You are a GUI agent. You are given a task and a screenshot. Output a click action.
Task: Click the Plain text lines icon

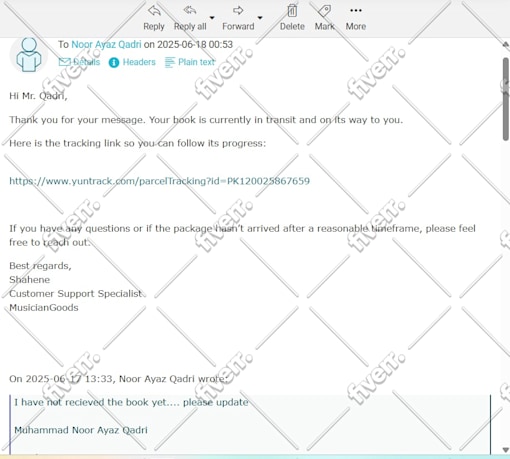point(170,62)
